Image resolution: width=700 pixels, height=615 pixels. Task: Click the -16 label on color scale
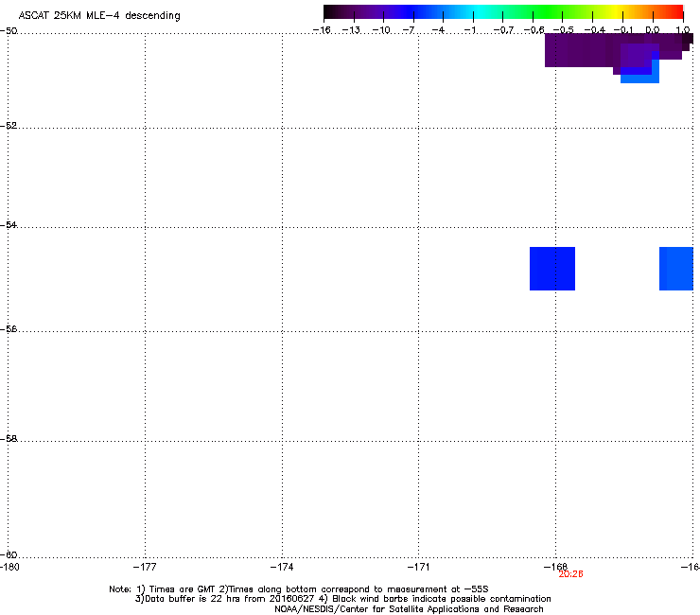322,30
